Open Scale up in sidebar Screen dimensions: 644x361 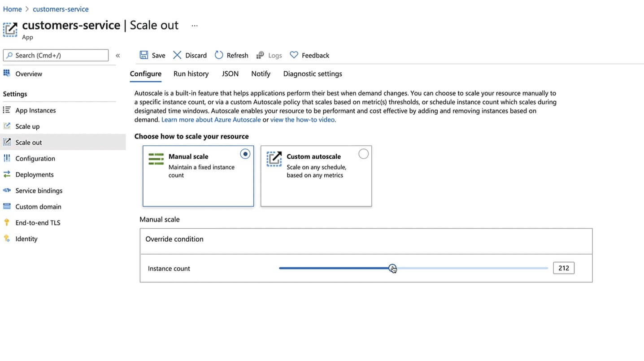[27, 126]
